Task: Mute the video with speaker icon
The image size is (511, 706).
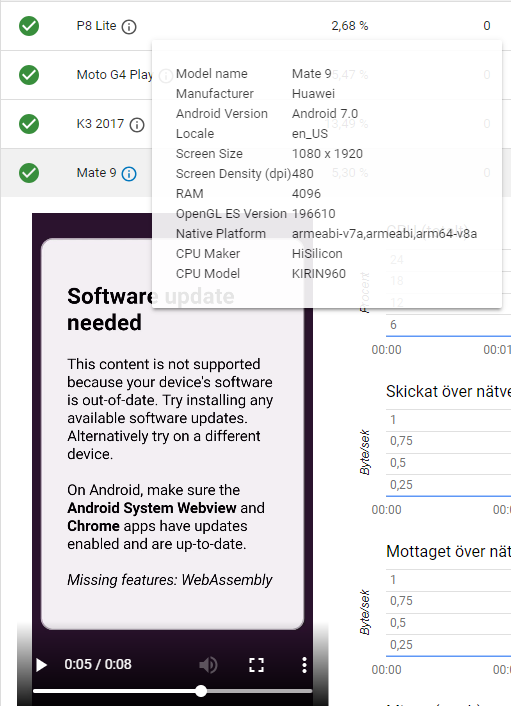Action: (208, 665)
